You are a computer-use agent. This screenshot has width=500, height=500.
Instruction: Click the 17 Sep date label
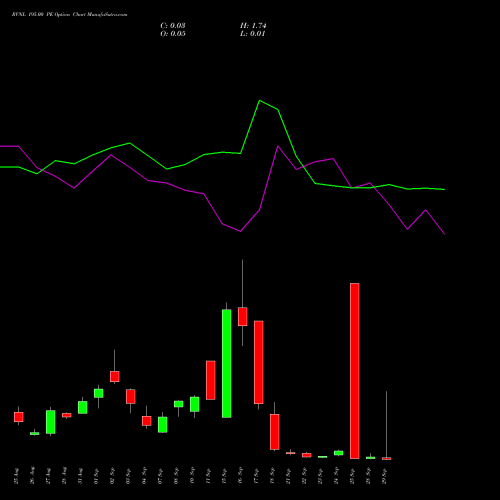[256, 476]
